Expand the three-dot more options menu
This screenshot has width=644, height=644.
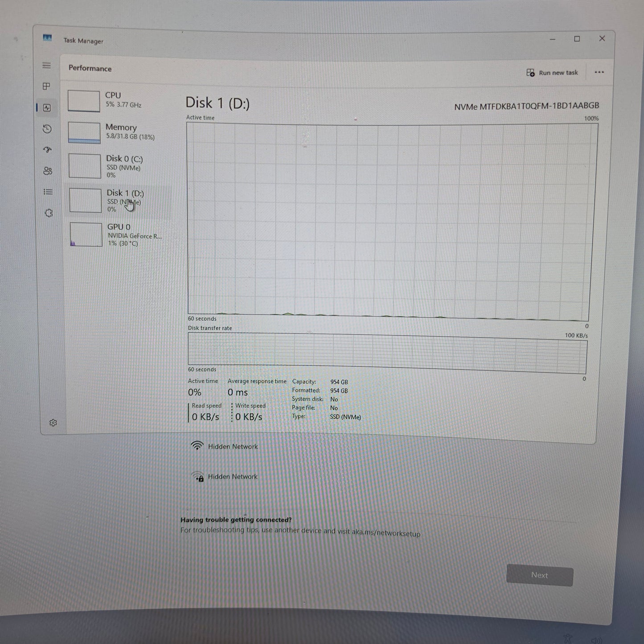[599, 72]
